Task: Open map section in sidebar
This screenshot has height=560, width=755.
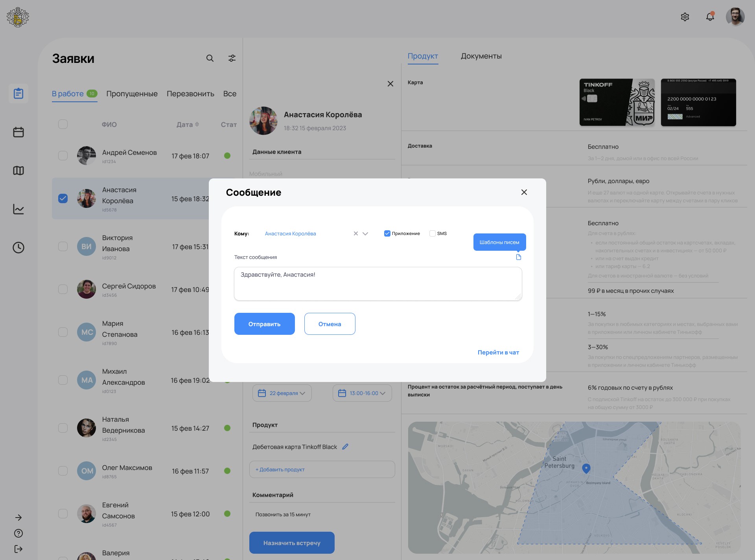Action: pyautogui.click(x=18, y=171)
